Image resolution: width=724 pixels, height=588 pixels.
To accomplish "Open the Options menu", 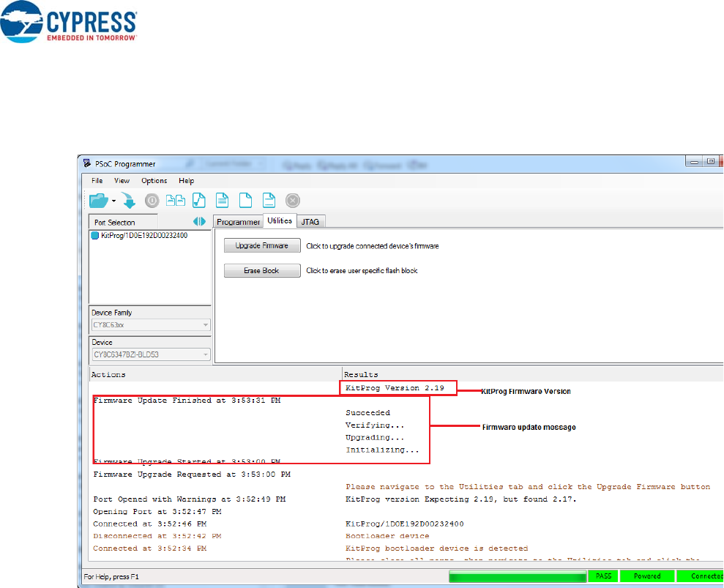I will point(154,180).
